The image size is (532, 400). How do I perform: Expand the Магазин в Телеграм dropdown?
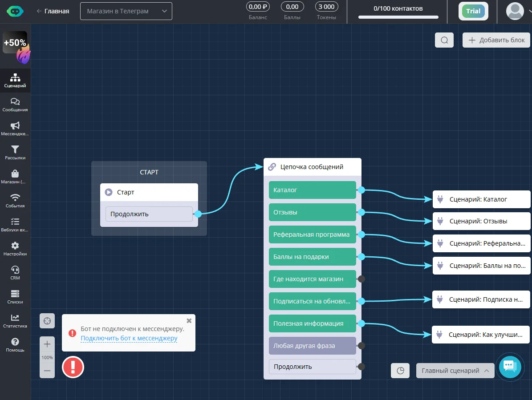pos(126,11)
